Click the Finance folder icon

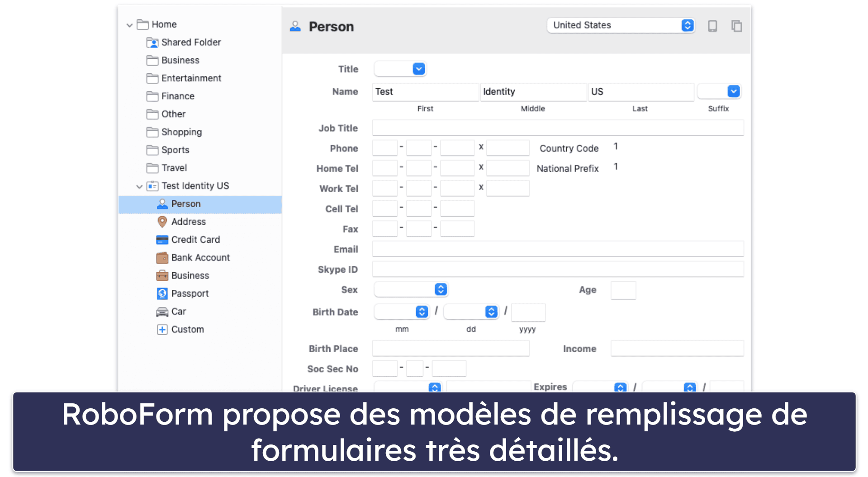click(152, 96)
